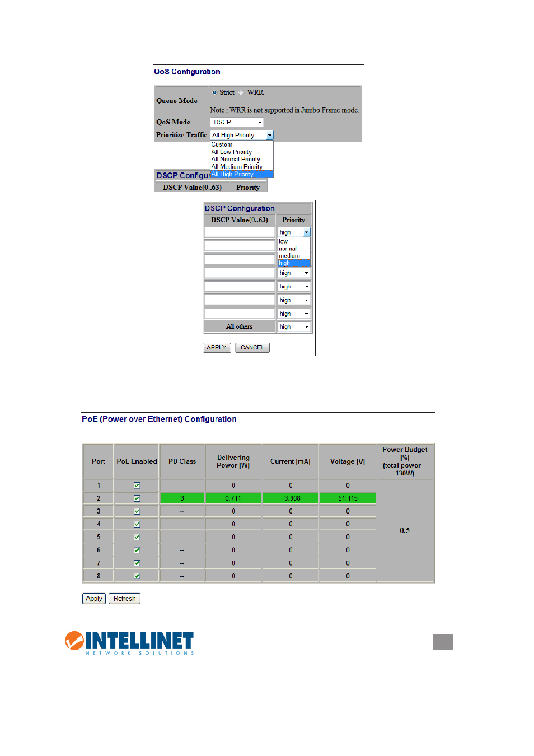Click the APPLY button in DSCP Configuration
534x756 pixels.
(x=217, y=348)
